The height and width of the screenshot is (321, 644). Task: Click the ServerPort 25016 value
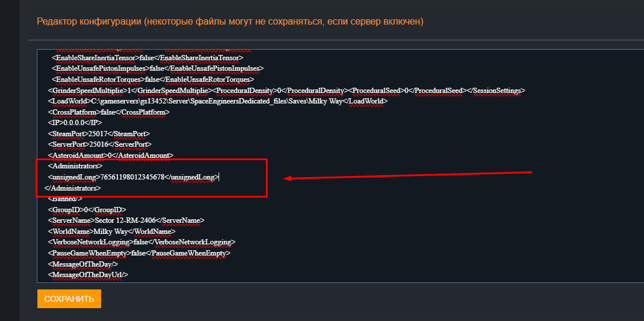(x=95, y=144)
